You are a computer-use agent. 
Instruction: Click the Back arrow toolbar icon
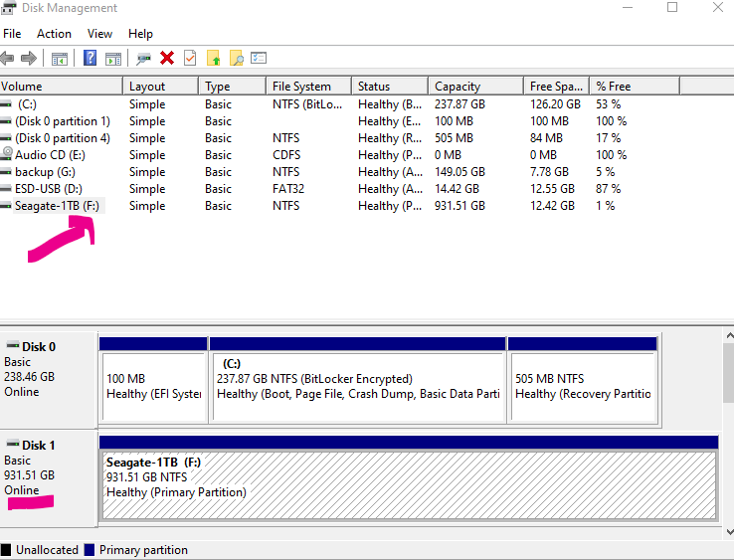[x=9, y=59]
